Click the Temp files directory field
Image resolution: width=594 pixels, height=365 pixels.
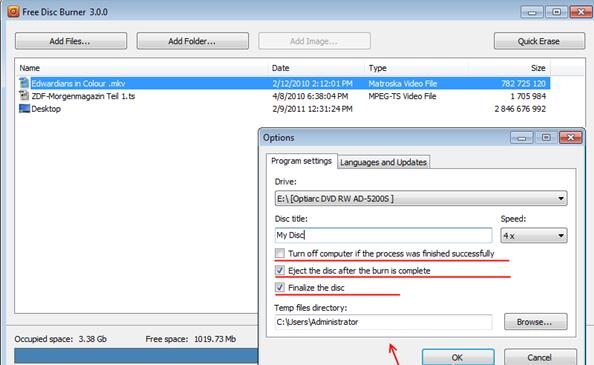(x=383, y=322)
